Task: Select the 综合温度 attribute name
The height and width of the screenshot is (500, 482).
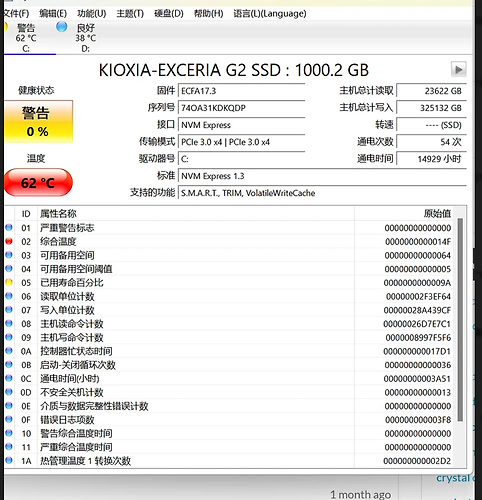Action: 58,242
